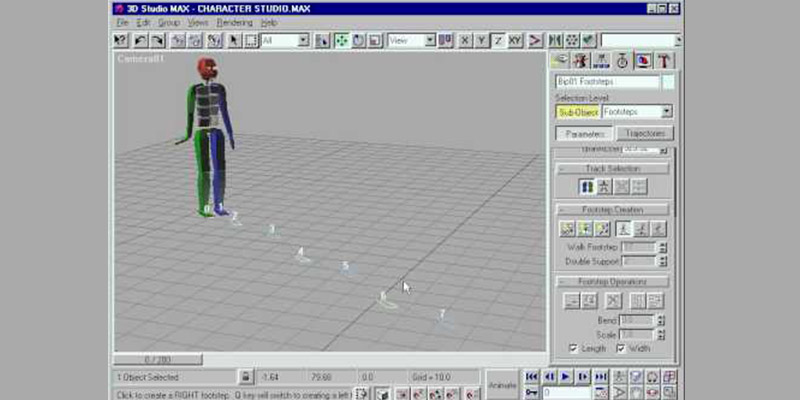Toggle the selection lock padlock icon

point(245,377)
